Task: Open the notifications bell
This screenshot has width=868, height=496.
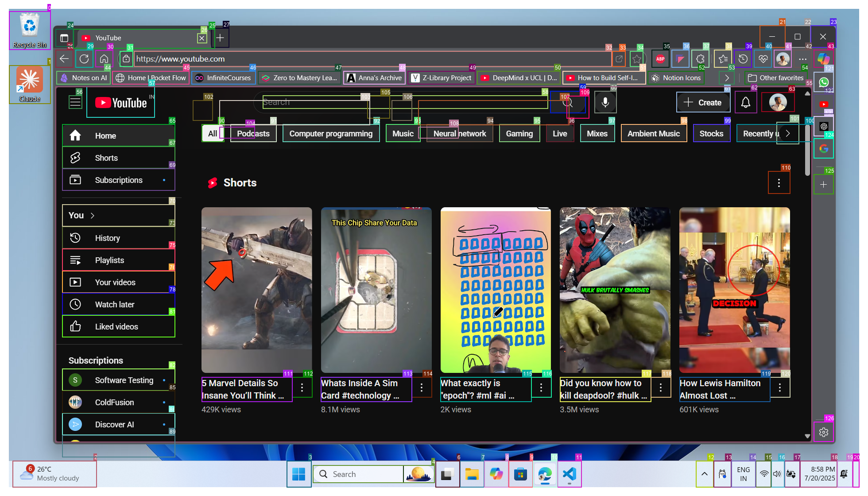Action: coord(746,102)
